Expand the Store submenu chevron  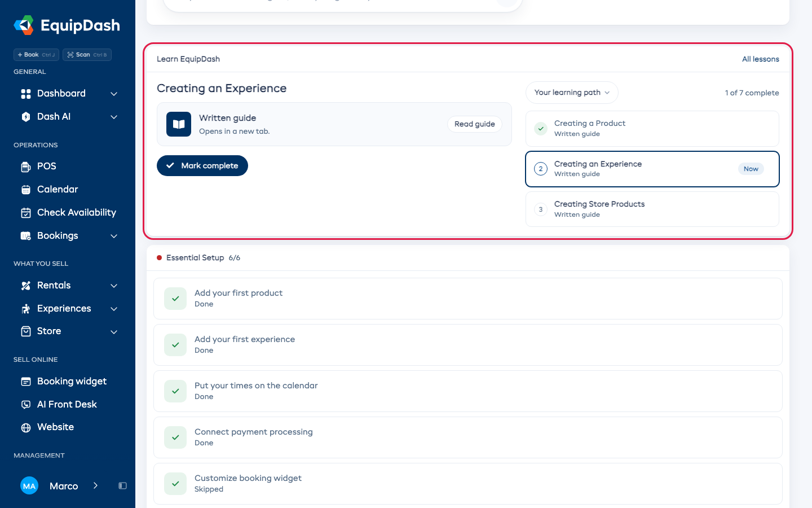(x=114, y=332)
